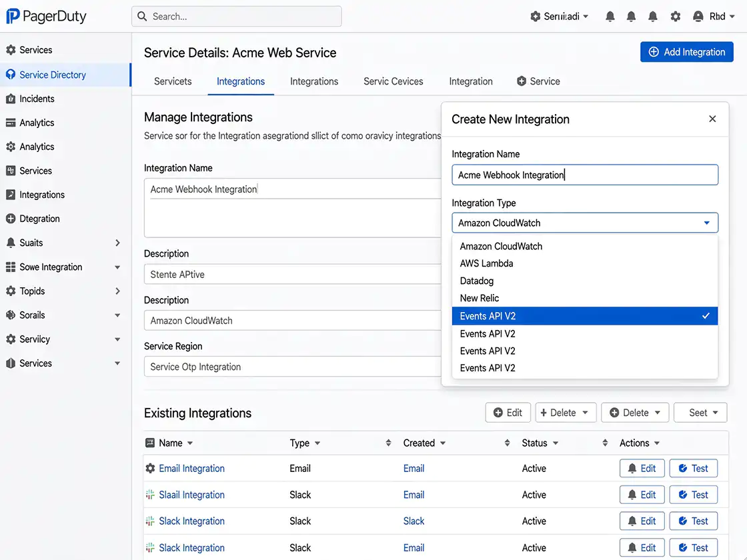Screen dimensions: 747x560
Task: Open the settings gear in header
Action: (x=676, y=16)
